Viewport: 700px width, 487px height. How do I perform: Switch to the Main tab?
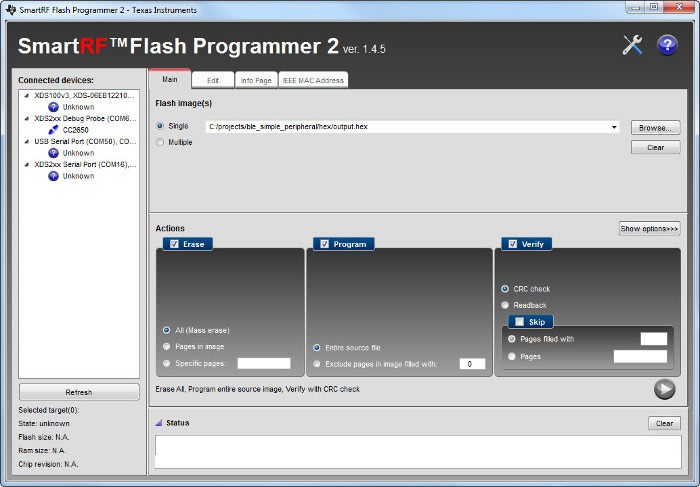170,79
